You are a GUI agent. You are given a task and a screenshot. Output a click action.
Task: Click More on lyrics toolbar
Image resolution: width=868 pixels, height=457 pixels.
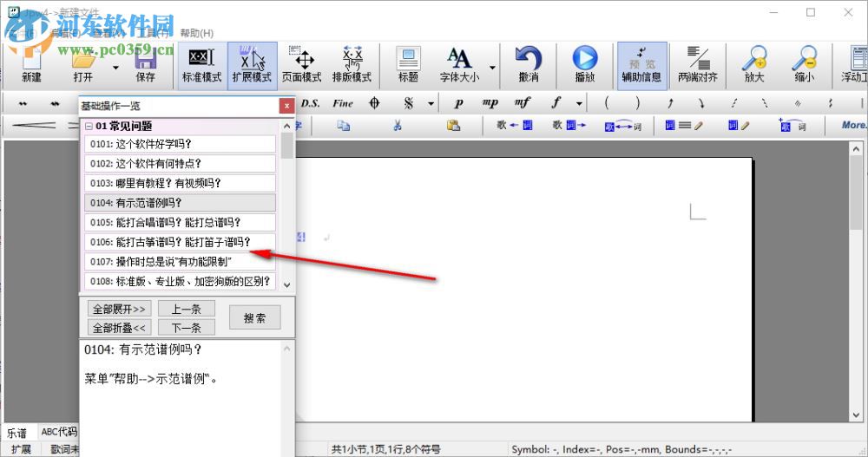(853, 125)
